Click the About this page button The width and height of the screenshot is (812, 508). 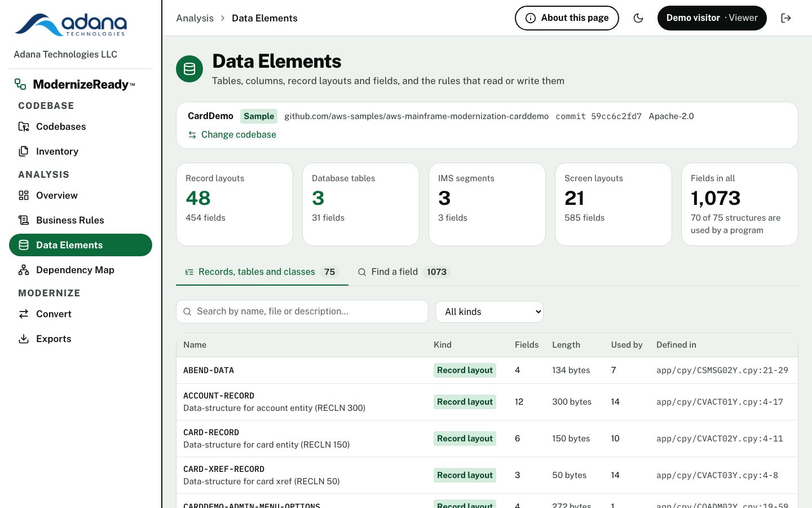click(x=567, y=18)
